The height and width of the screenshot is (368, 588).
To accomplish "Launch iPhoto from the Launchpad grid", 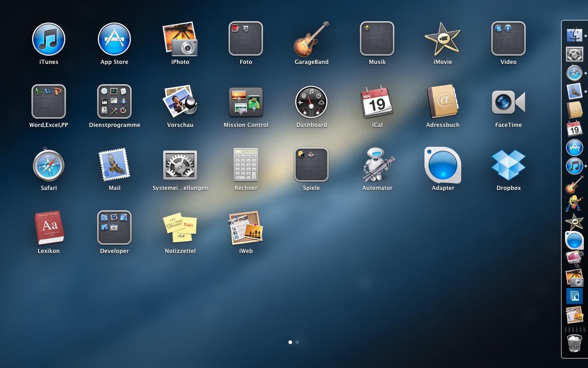I will pyautogui.click(x=180, y=39).
